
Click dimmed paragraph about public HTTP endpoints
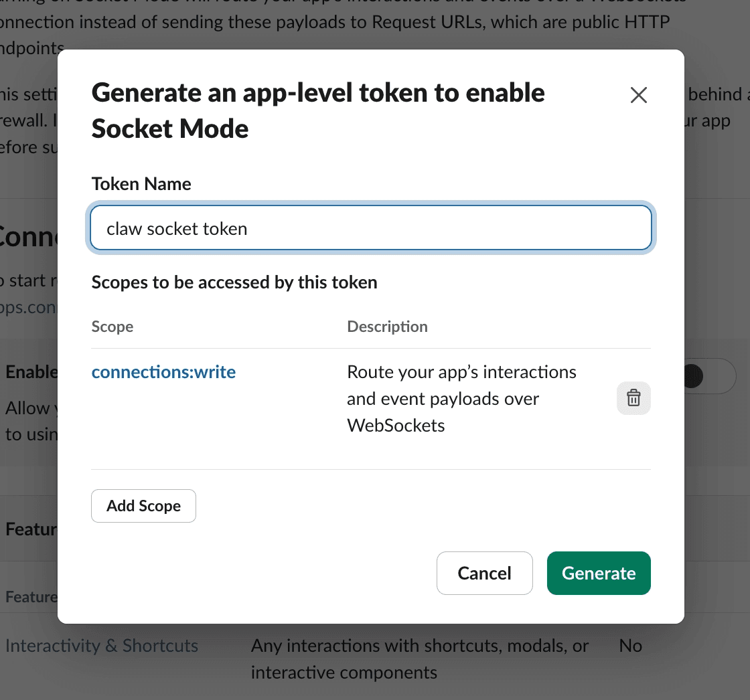pos(335,29)
